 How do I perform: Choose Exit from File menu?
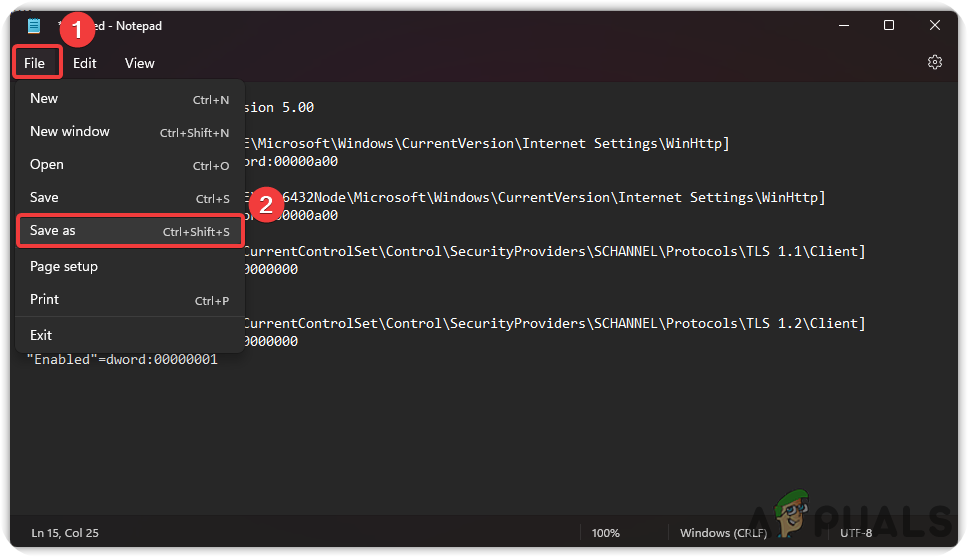pyautogui.click(x=130, y=335)
